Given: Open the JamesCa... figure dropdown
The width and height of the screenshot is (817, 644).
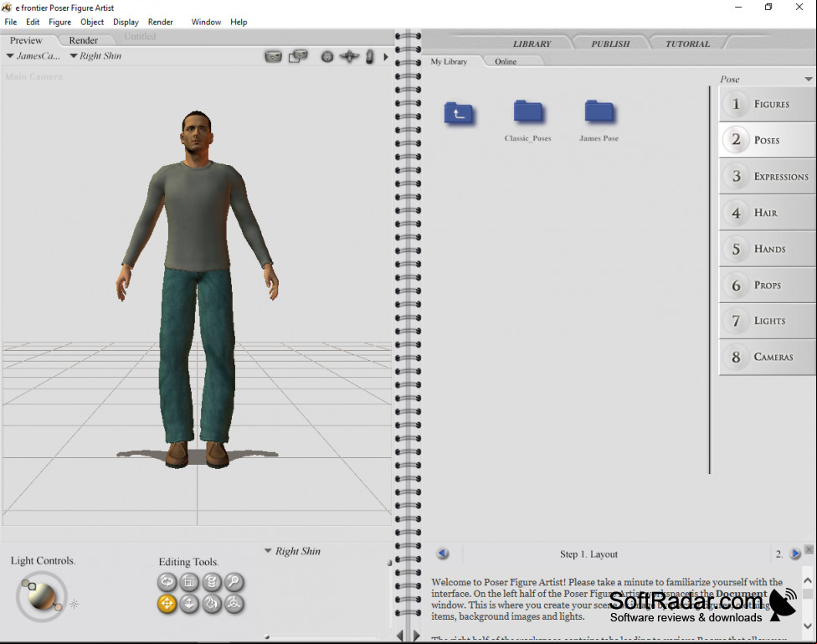Looking at the screenshot, I should pyautogui.click(x=33, y=56).
